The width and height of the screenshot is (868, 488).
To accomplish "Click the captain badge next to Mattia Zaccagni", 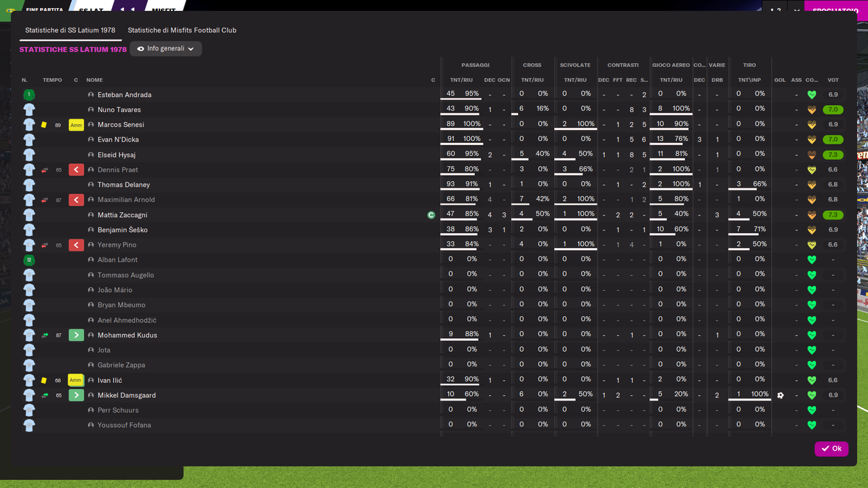I will (x=431, y=215).
